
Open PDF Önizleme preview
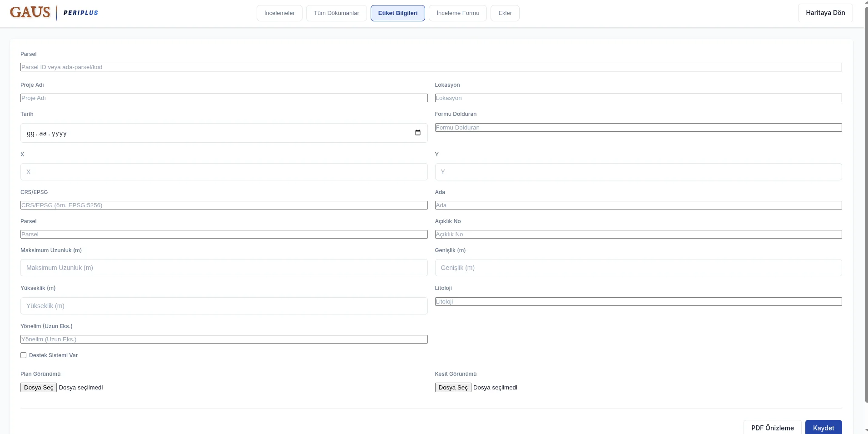pyautogui.click(x=772, y=427)
